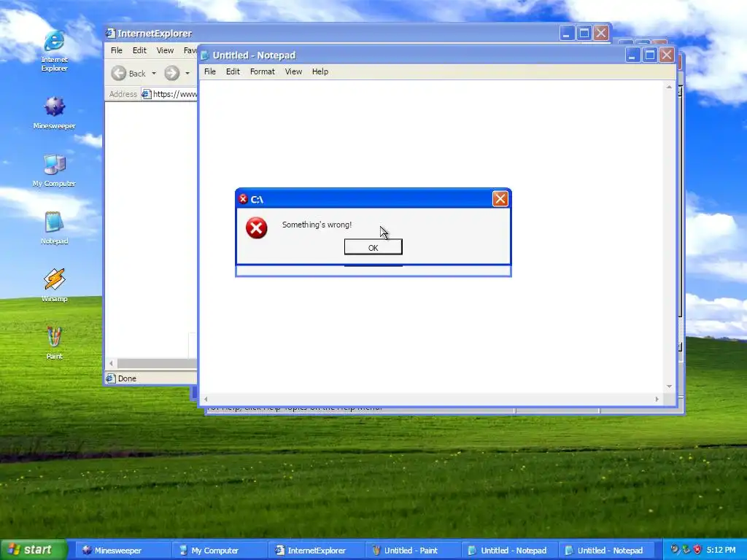
Task: Open View menu in InternetExplorer window
Action: point(166,50)
